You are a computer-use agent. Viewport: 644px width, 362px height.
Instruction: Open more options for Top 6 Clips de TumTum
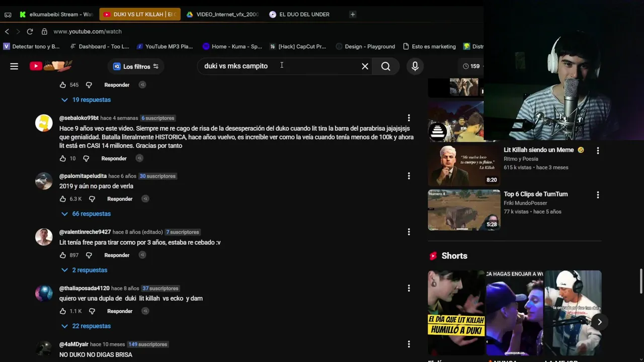[598, 195]
